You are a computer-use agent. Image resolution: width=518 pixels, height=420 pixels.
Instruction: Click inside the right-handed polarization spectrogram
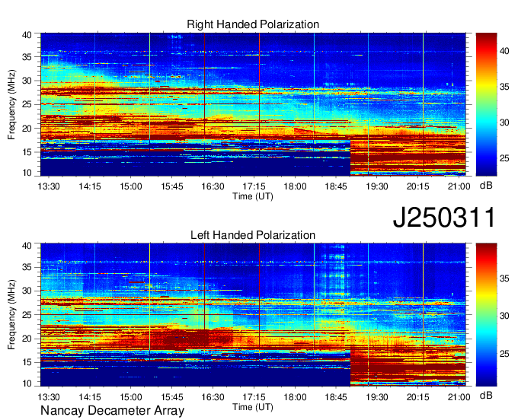[253, 104]
